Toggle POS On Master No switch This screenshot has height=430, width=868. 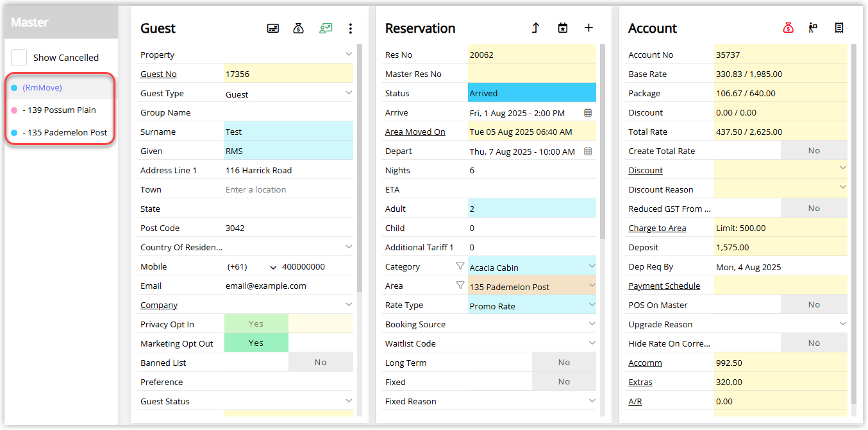(x=814, y=305)
